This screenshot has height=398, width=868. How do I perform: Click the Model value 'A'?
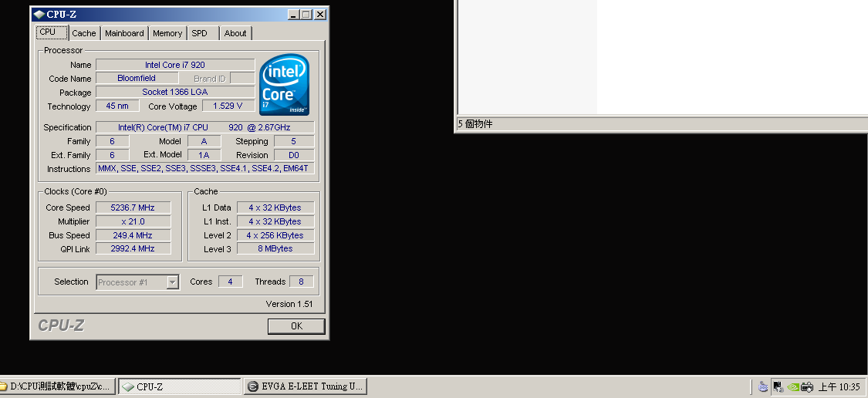tap(204, 141)
